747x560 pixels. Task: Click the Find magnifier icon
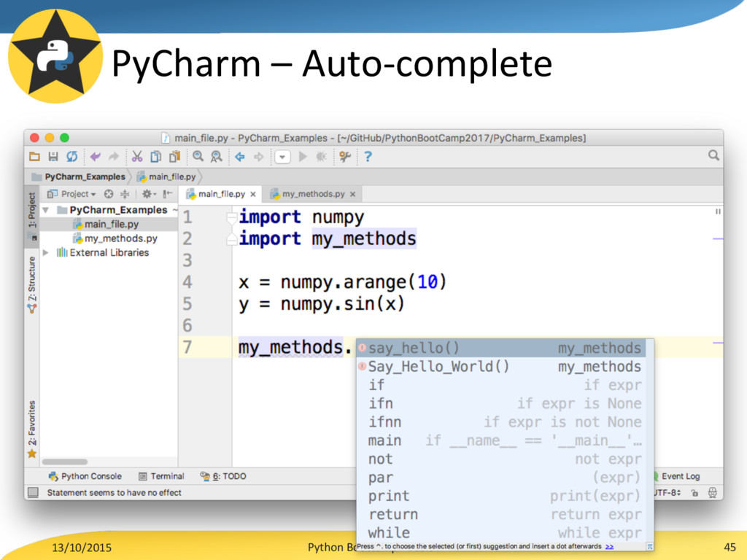pyautogui.click(x=198, y=157)
